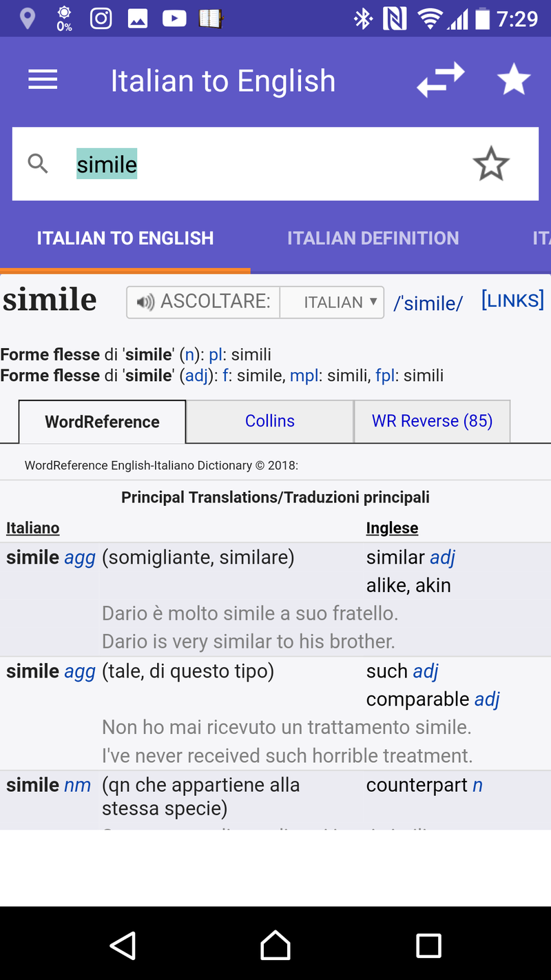Screen dimensions: 551x980
Task: Tap the 'agg' abbreviation link in first entry
Action: coord(80,558)
